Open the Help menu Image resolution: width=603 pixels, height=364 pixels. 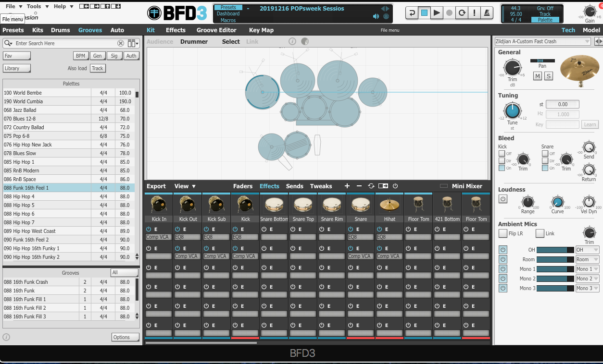(63, 6)
